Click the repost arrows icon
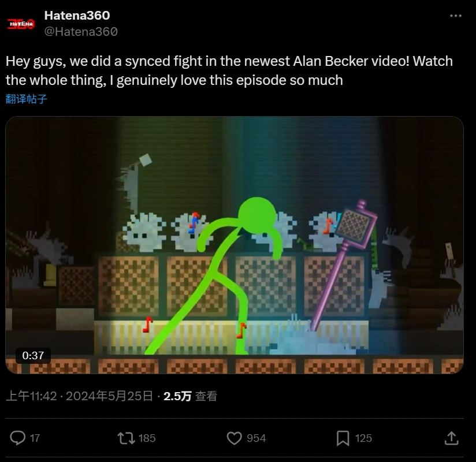Screen dimensions: 476x462 tap(126, 438)
